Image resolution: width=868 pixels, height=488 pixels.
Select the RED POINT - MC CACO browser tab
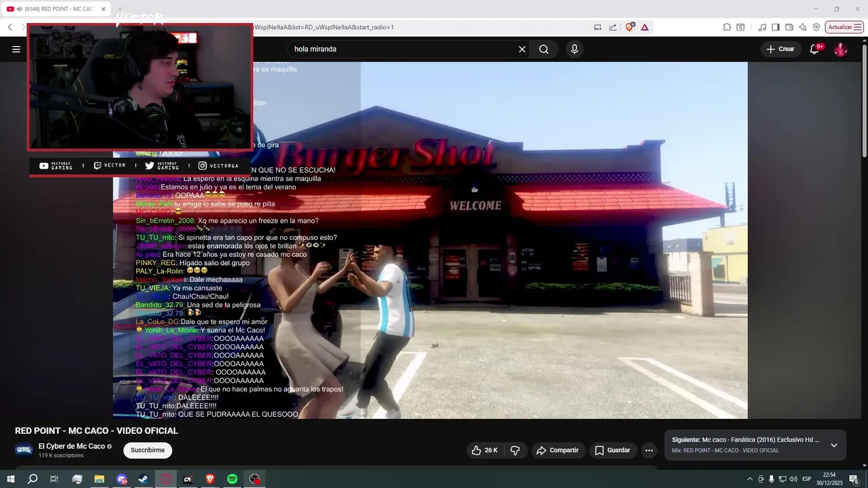[x=58, y=9]
